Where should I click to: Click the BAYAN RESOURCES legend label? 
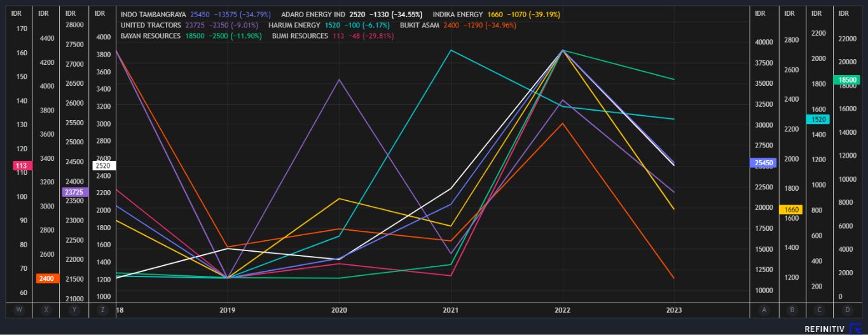(x=151, y=36)
